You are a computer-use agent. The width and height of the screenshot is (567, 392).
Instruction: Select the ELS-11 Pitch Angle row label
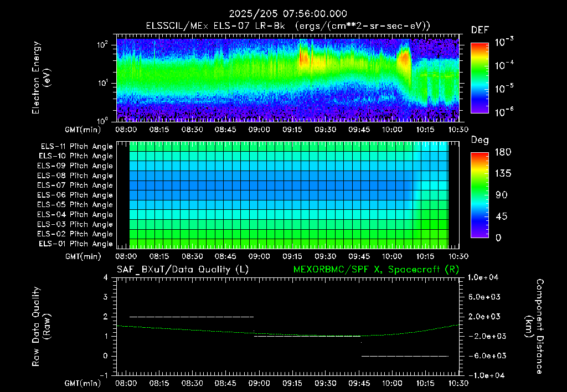tap(76, 147)
